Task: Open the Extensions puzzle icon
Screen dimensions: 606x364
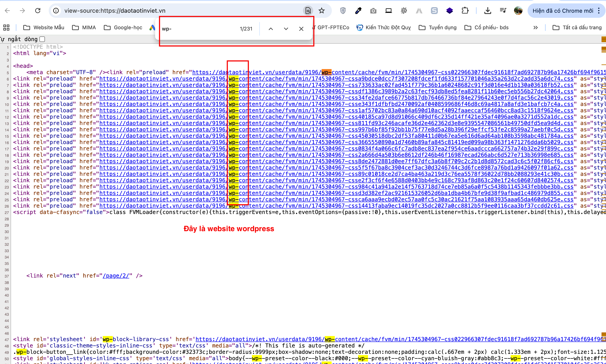Action: (x=465, y=11)
